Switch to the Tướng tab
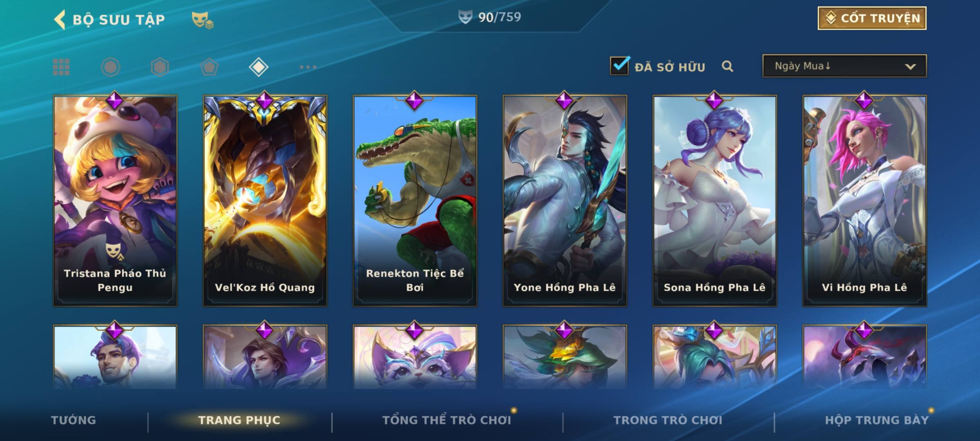This screenshot has height=441, width=980. 73,420
